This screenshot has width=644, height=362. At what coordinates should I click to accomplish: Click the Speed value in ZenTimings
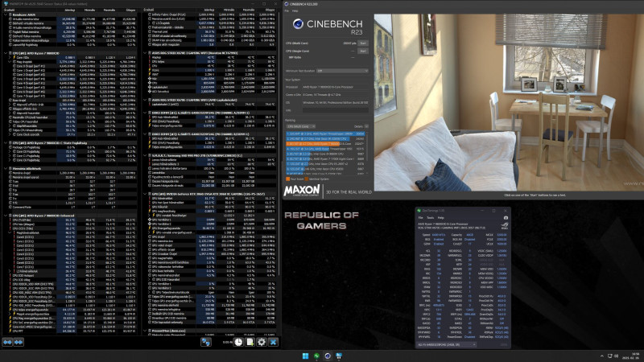tap(438, 235)
